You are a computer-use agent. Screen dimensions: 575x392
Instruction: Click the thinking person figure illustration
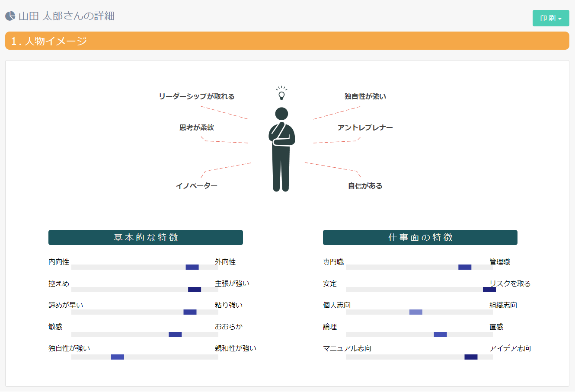[281, 150]
